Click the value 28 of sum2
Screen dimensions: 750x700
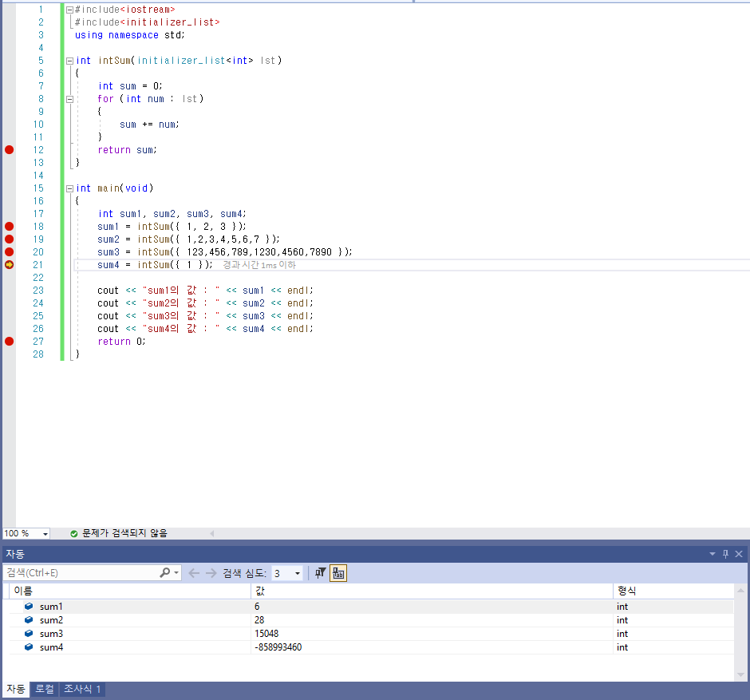coord(259,620)
